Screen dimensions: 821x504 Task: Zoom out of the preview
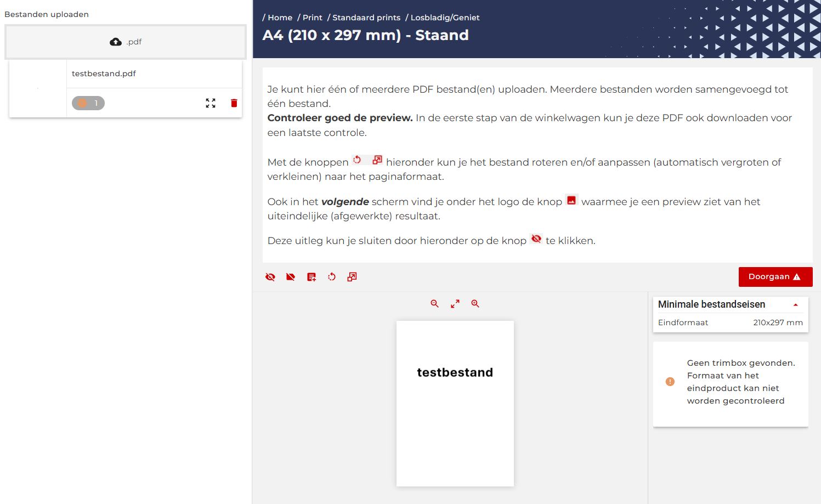[434, 303]
